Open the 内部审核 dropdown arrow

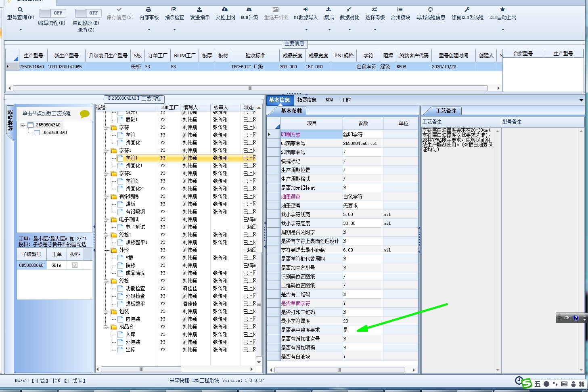149,29
